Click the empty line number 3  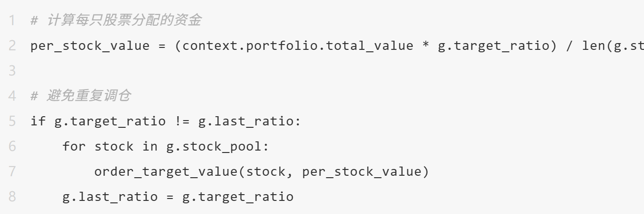pyautogui.click(x=12, y=71)
